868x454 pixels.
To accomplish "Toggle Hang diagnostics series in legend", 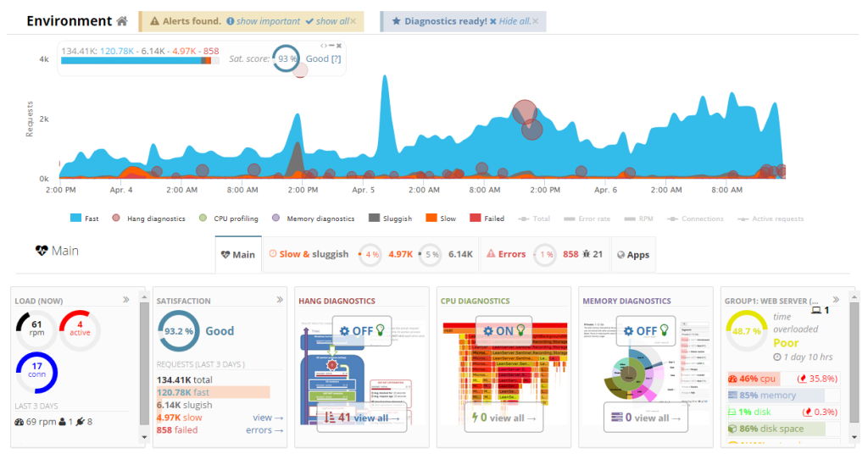I will pyautogui.click(x=148, y=219).
